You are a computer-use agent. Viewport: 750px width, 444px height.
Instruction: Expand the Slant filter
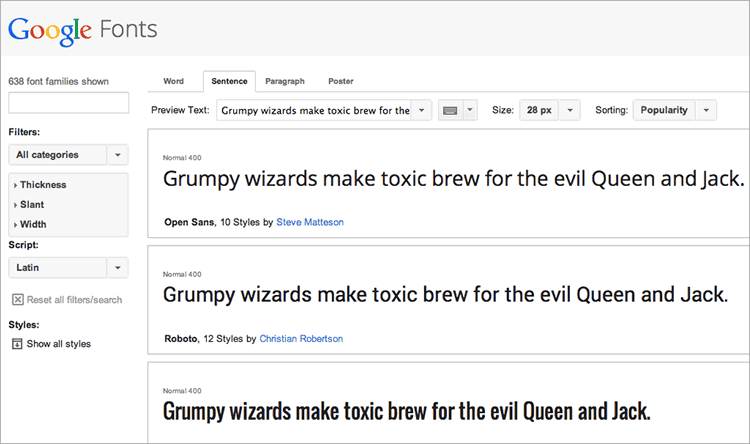32,204
